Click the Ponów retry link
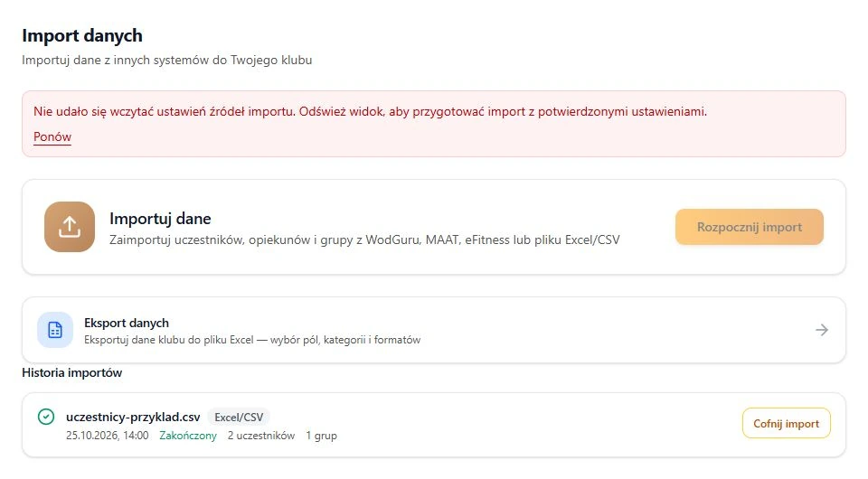This screenshot has height=479, width=868. [52, 136]
